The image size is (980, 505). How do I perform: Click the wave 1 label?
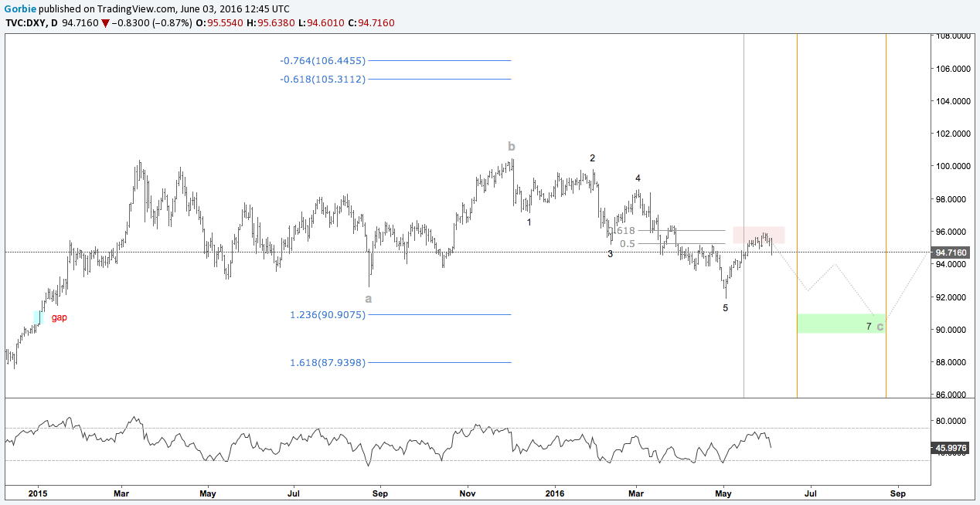[x=529, y=222]
